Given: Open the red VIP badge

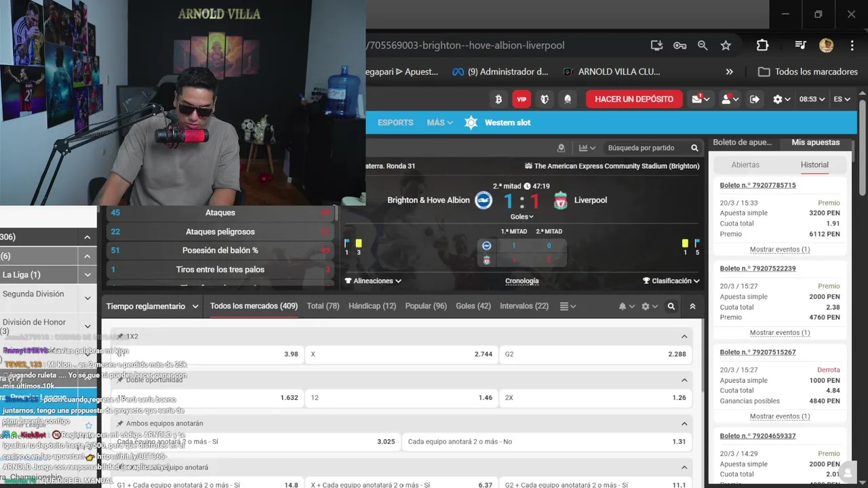Looking at the screenshot, I should click(521, 99).
